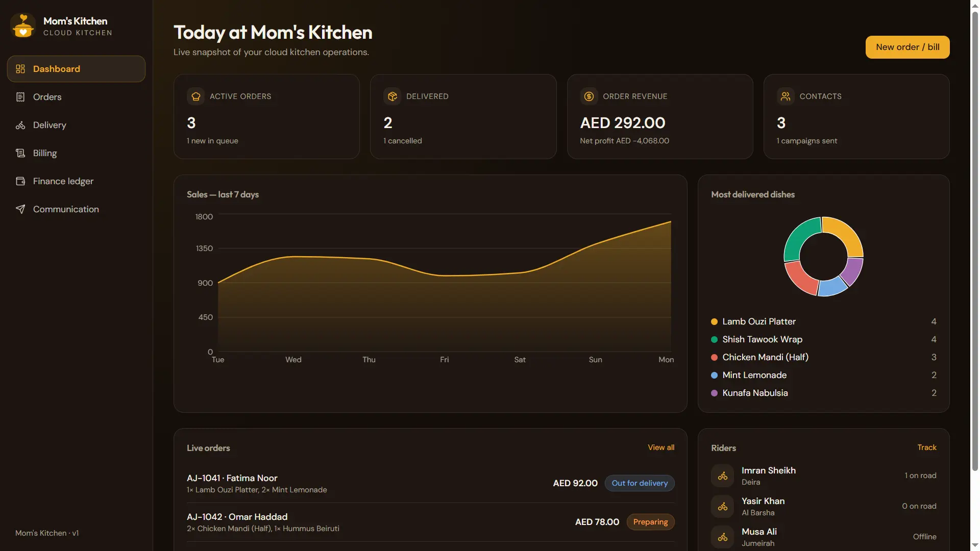
Task: Open the Finance ledger page
Action: coord(76,181)
